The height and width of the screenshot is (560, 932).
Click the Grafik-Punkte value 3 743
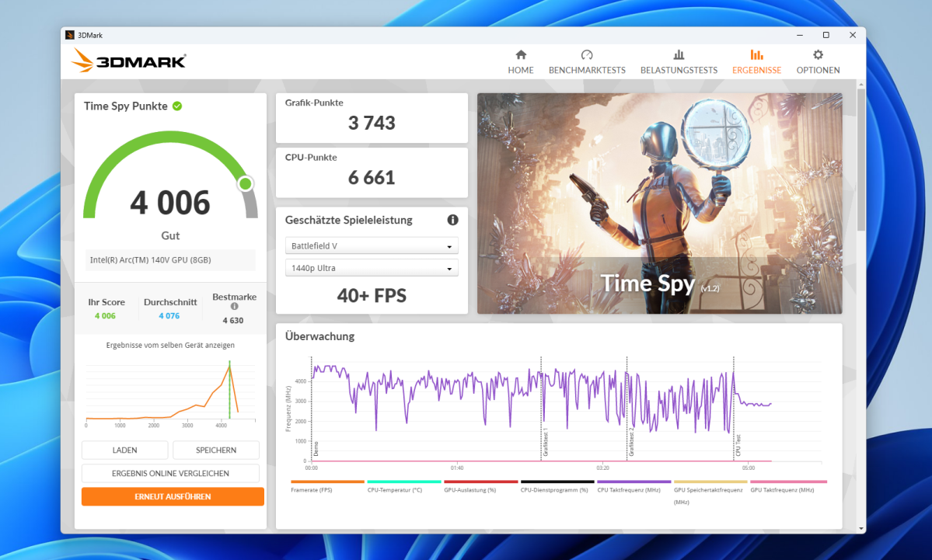(372, 123)
